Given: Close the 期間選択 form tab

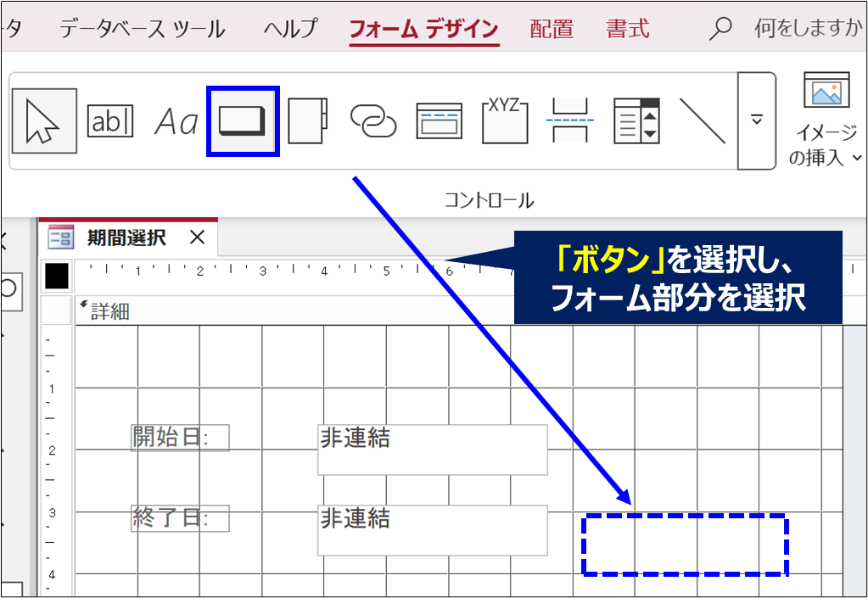Looking at the screenshot, I should coord(197,238).
